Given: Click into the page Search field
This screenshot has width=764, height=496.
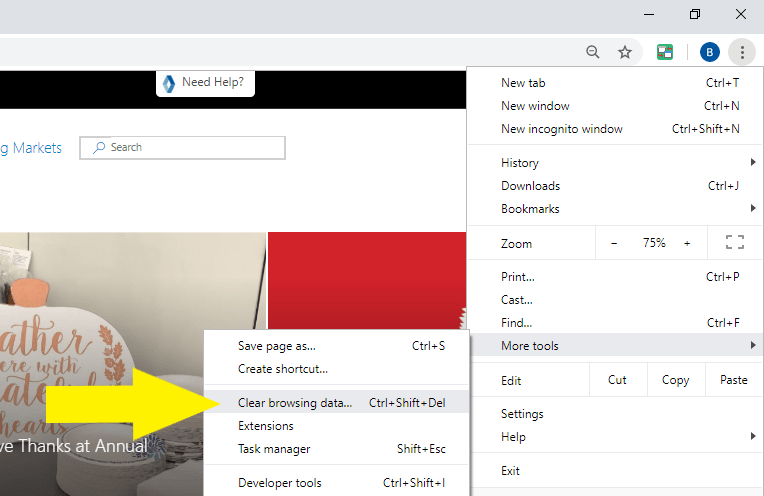Looking at the screenshot, I should pyautogui.click(x=182, y=148).
